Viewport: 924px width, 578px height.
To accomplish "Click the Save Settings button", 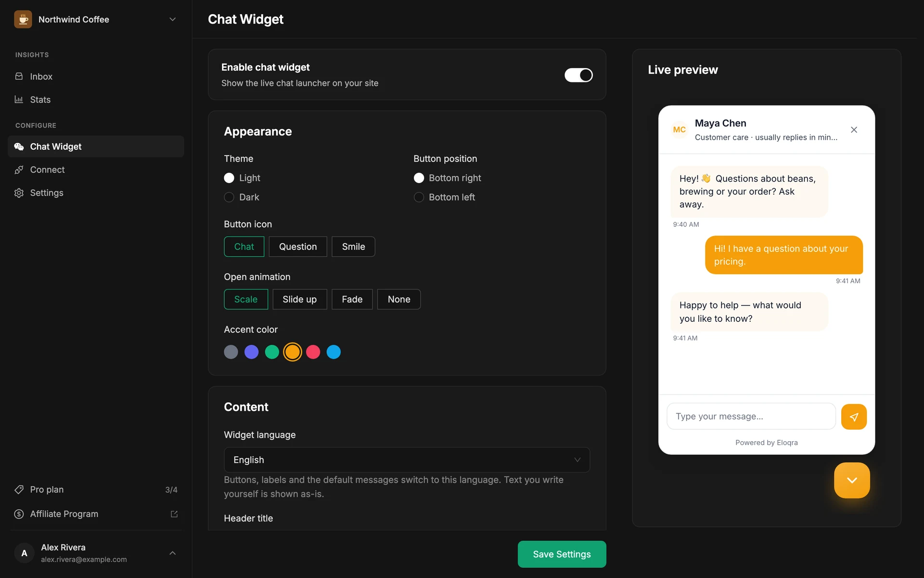I will 562,554.
